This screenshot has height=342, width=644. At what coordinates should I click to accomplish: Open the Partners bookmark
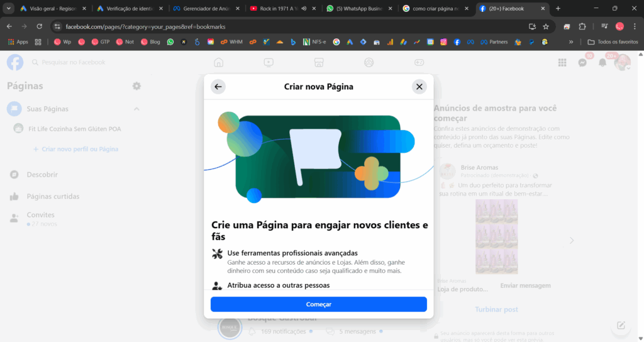(494, 42)
